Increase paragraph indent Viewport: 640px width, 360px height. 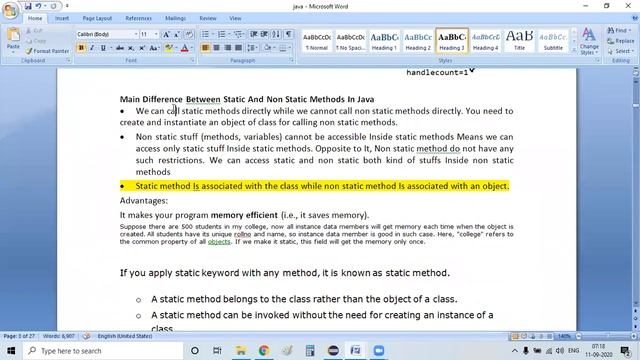(264, 34)
